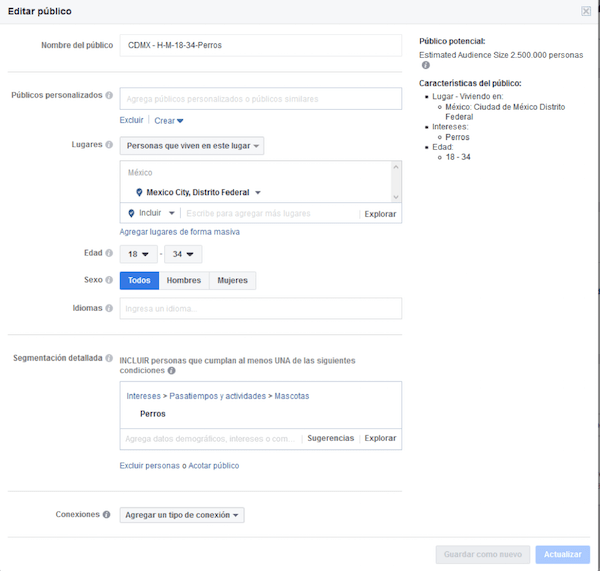Open 'Personas que viven en este lugar' dropdown

192,146
